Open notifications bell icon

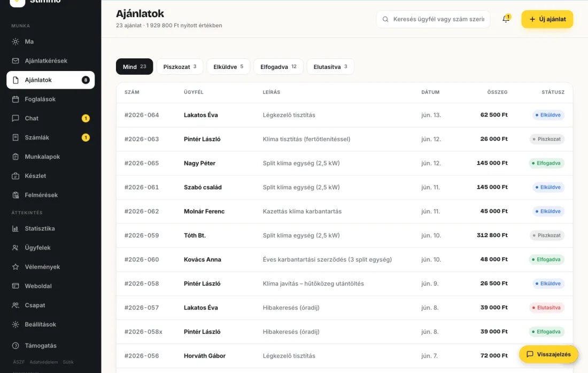(x=506, y=19)
